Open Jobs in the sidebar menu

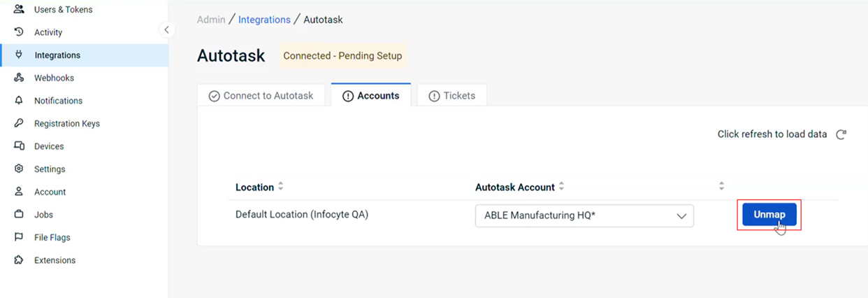[x=43, y=215]
